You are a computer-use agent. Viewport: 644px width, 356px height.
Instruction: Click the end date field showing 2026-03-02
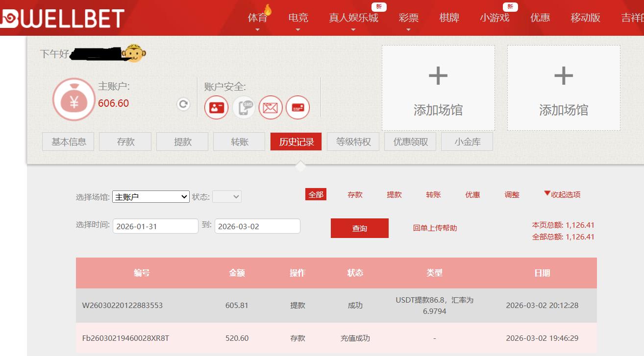[257, 226]
